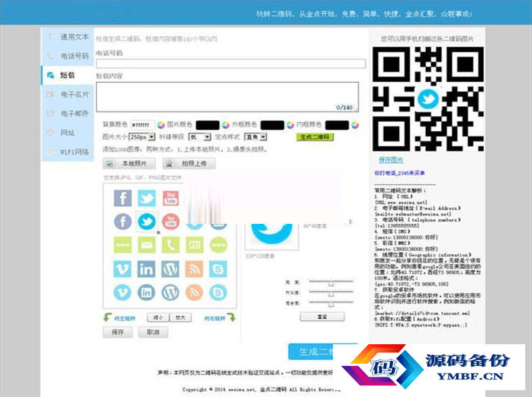Choose the round WordPress logo icon

click(171, 292)
